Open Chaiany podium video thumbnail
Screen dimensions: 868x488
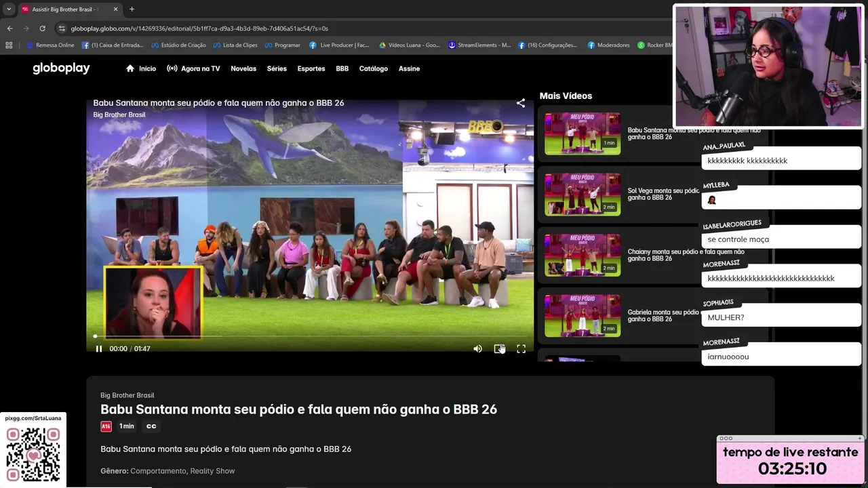pos(583,256)
